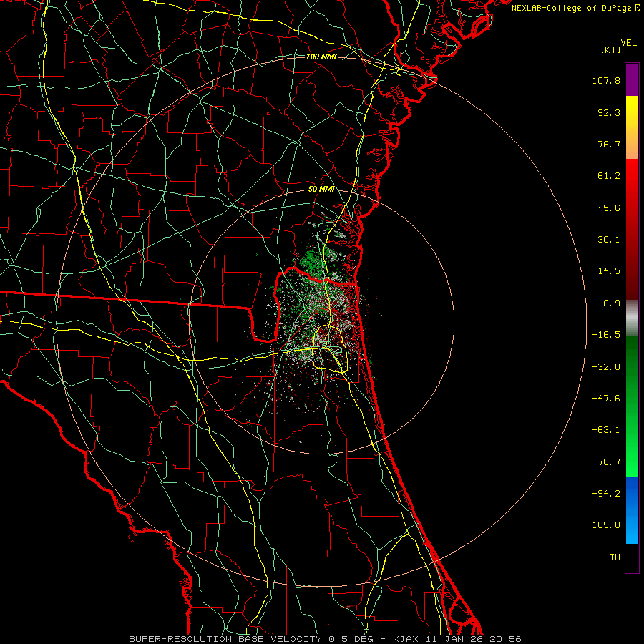Click the 50 NMI range ring label

[321, 189]
